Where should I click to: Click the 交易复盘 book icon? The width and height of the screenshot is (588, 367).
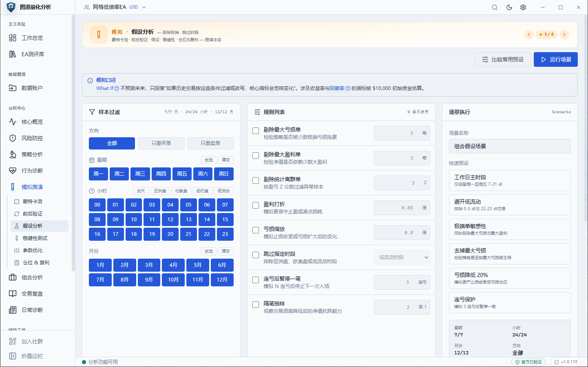(x=13, y=294)
